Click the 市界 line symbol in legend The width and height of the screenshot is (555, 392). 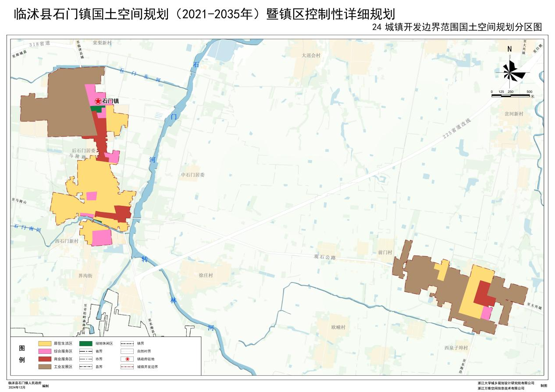pos(87,359)
